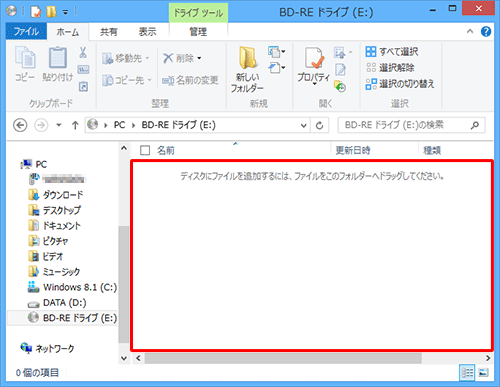500x387 pixels.
Task: Create a New folder (新しいフォルダー)
Action: click(247, 69)
